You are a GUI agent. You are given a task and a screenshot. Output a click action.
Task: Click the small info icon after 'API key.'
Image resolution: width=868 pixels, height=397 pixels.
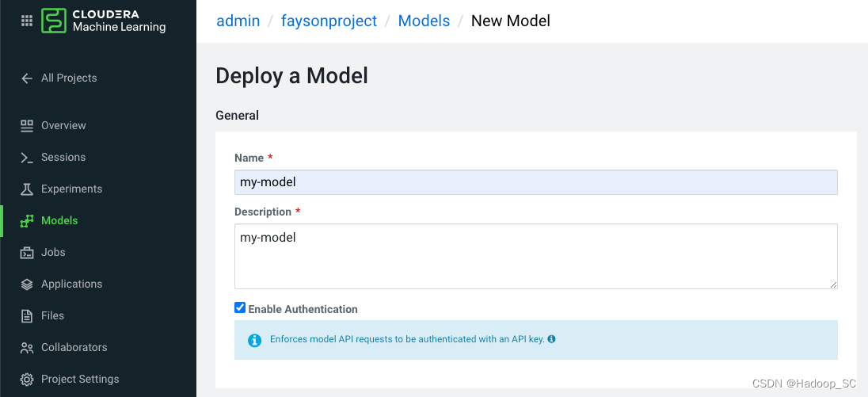pos(551,339)
